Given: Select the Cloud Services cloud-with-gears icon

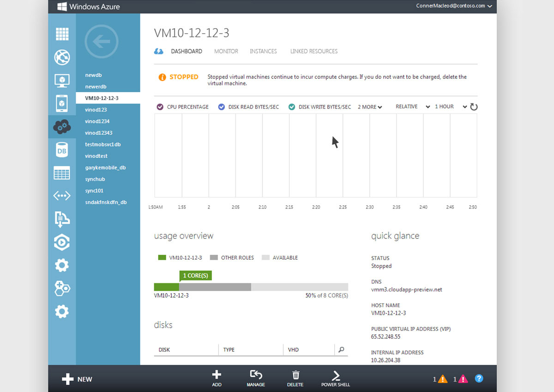Looking at the screenshot, I should 62,127.
